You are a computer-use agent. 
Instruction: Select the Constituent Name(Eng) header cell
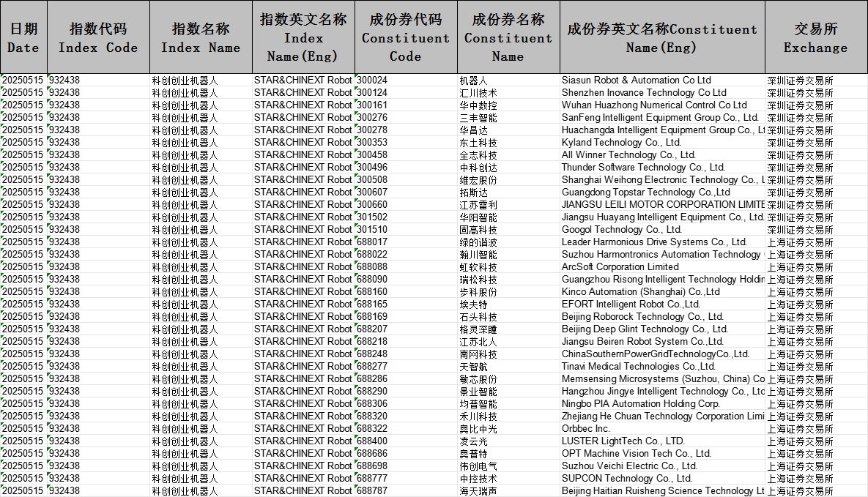click(x=662, y=37)
